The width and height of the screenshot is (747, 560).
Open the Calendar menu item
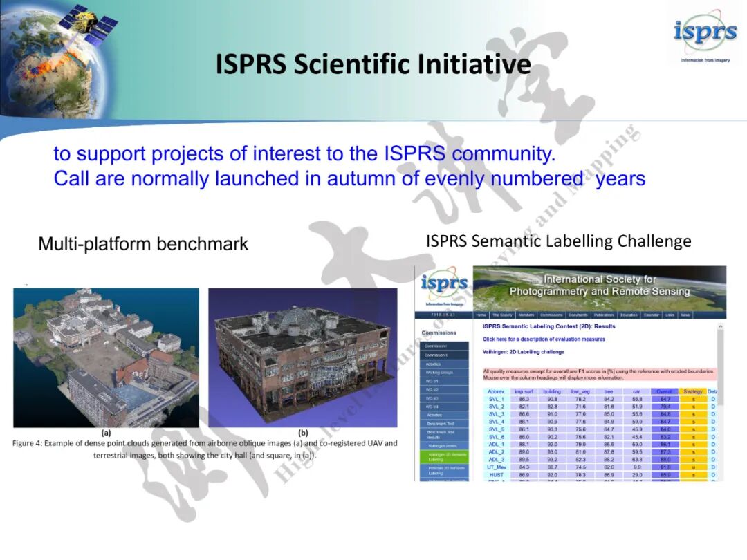pyautogui.click(x=652, y=315)
